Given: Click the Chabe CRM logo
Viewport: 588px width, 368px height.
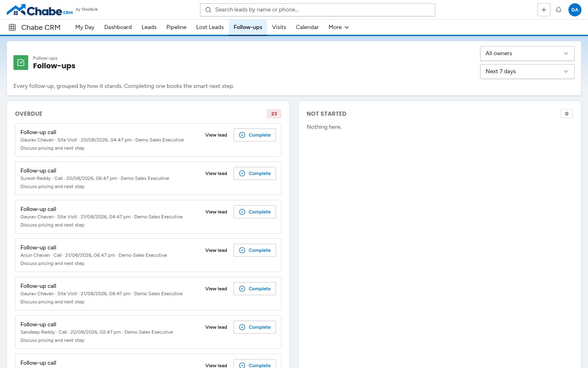Looking at the screenshot, I should point(40,10).
